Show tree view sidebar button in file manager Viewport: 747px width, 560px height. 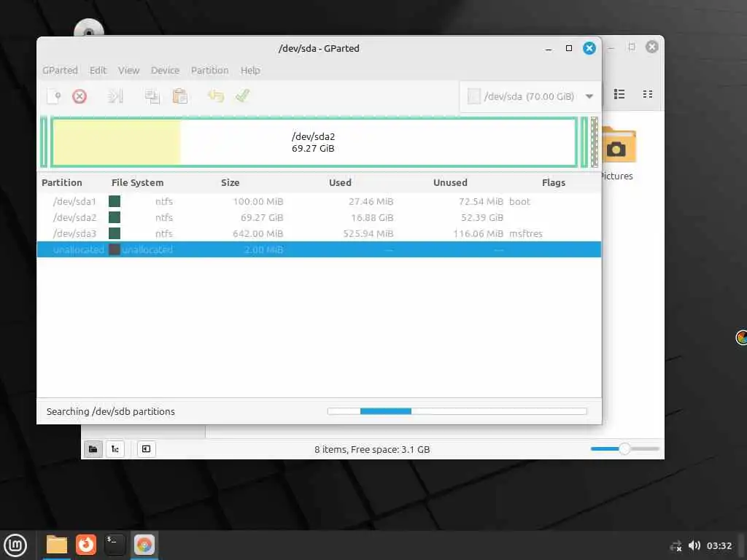115,449
